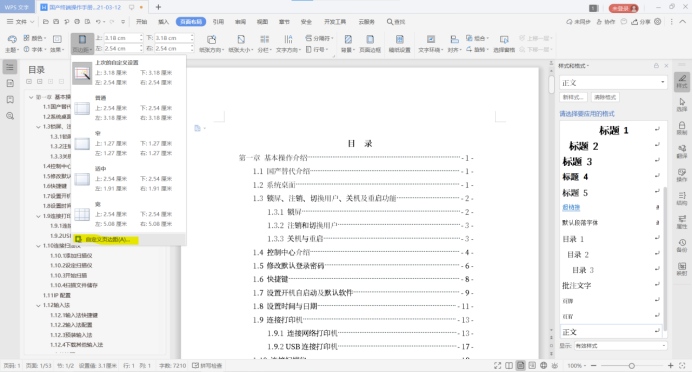Click web layout globe icon in status bar
This screenshot has width=693, height=372.
pyautogui.click(x=543, y=365)
